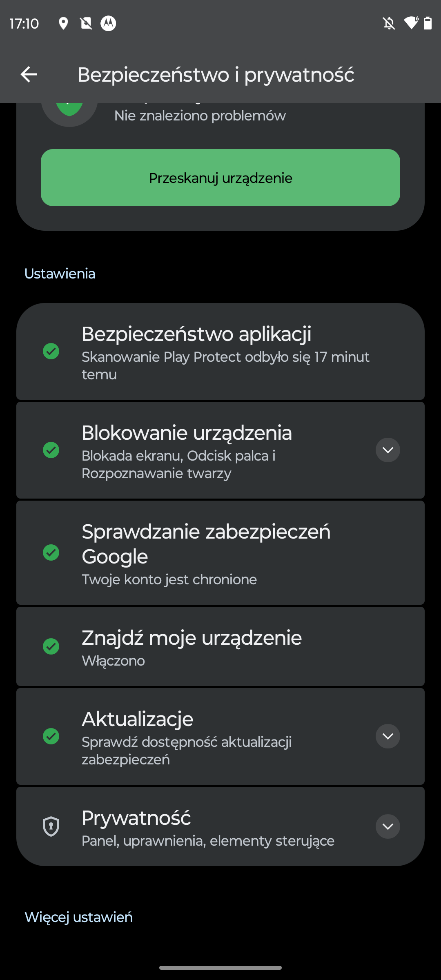441x980 pixels.
Task: Open Znajdź moje urządzenie
Action: (220, 646)
